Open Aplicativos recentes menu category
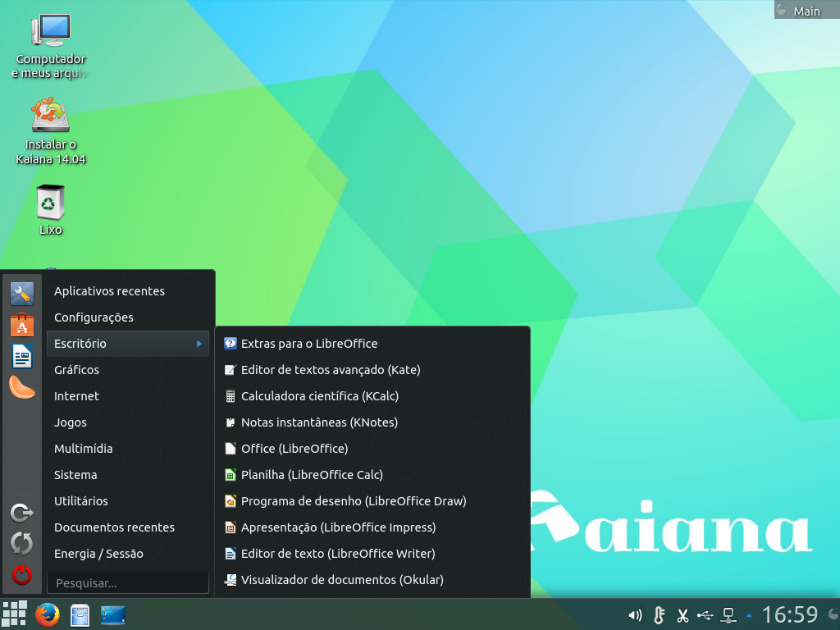The width and height of the screenshot is (840, 630). (x=127, y=291)
